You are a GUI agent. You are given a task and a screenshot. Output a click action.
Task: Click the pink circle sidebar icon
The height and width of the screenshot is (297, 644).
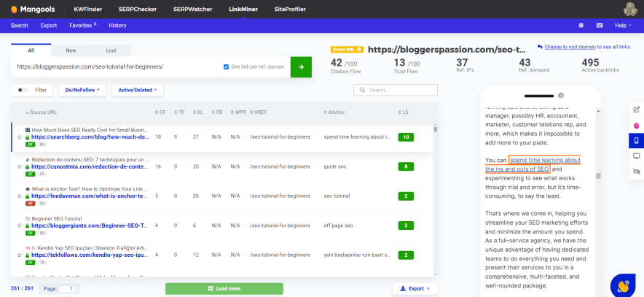pos(637,125)
